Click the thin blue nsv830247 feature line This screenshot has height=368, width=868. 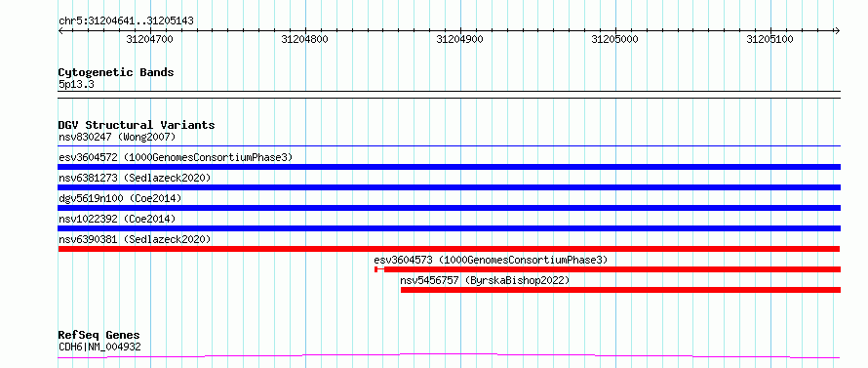pos(449,146)
